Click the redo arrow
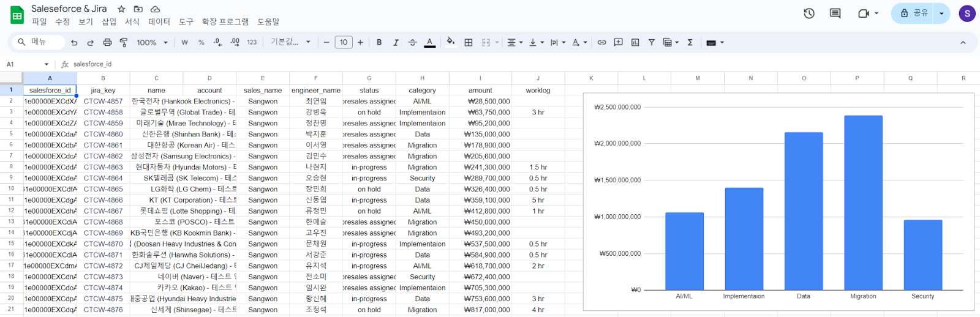980x317 pixels. click(x=91, y=42)
